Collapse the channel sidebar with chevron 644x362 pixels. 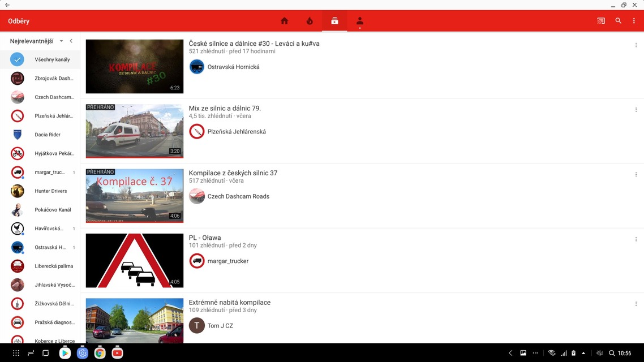coord(71,41)
